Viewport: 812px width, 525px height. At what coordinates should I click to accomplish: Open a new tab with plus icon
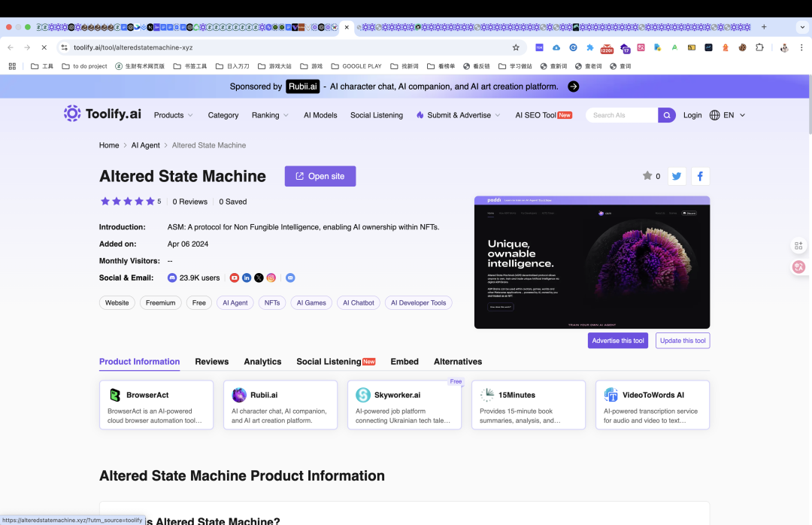(764, 27)
